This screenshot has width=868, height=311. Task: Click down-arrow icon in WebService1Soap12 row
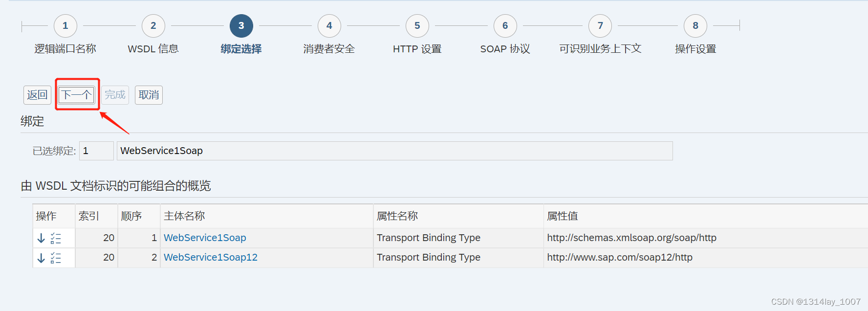click(41, 258)
